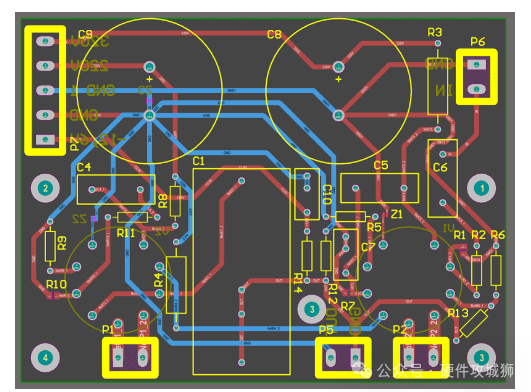The image size is (531, 392).
Task: Click the mirrored Z2 designator text
Action: click(x=79, y=219)
